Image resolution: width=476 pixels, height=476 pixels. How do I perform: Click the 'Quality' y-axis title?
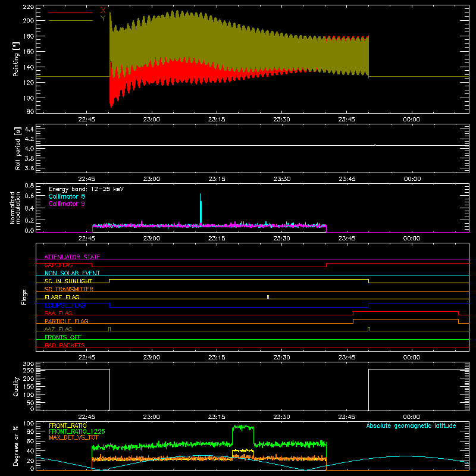[16, 386]
